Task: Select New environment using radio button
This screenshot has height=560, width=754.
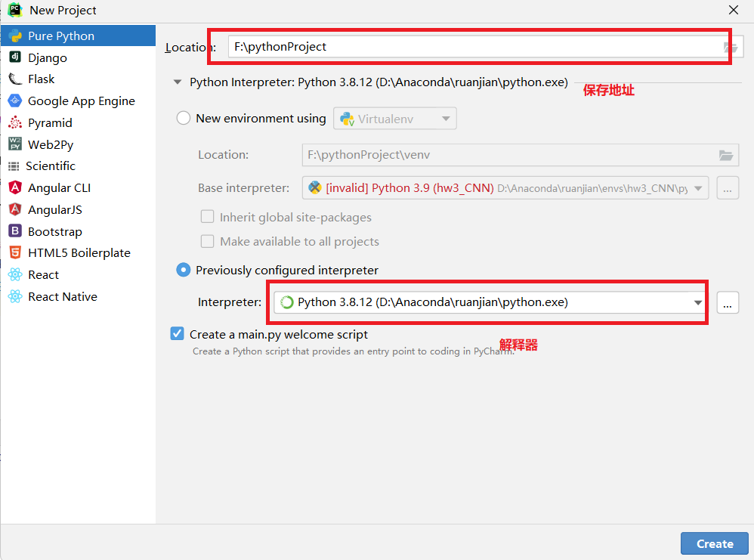Action: pyautogui.click(x=184, y=119)
